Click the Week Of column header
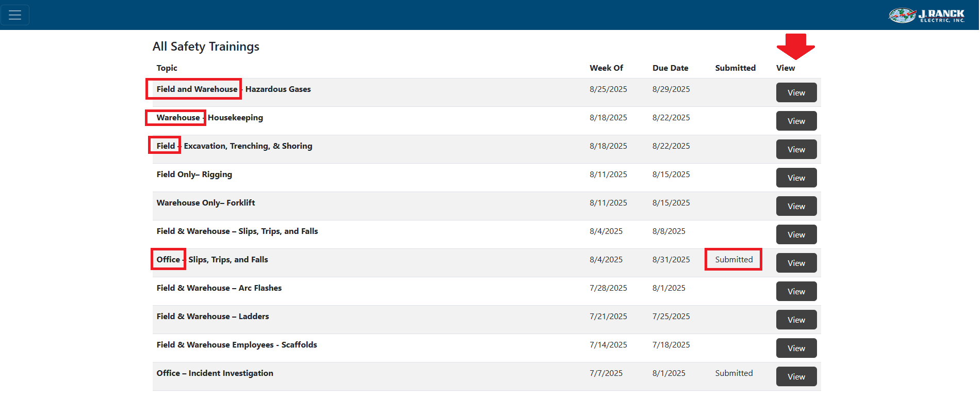Screen dimensions: 980x394 click(606, 68)
